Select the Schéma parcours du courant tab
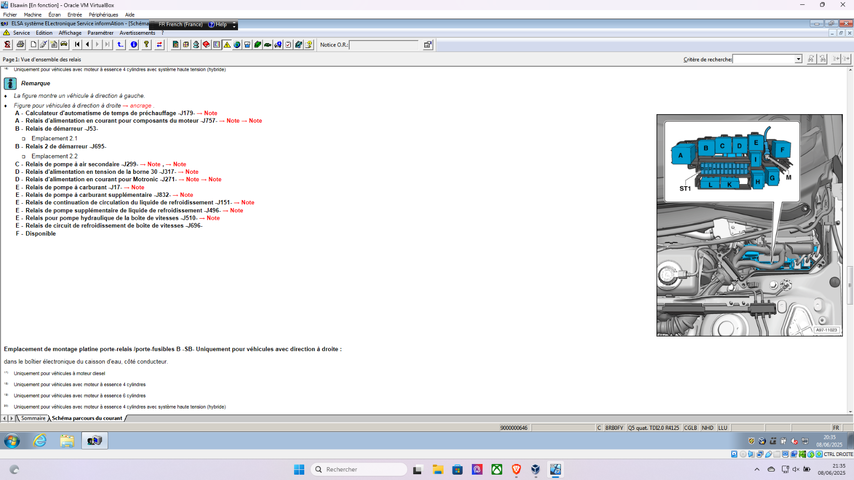854x480 pixels. [87, 418]
